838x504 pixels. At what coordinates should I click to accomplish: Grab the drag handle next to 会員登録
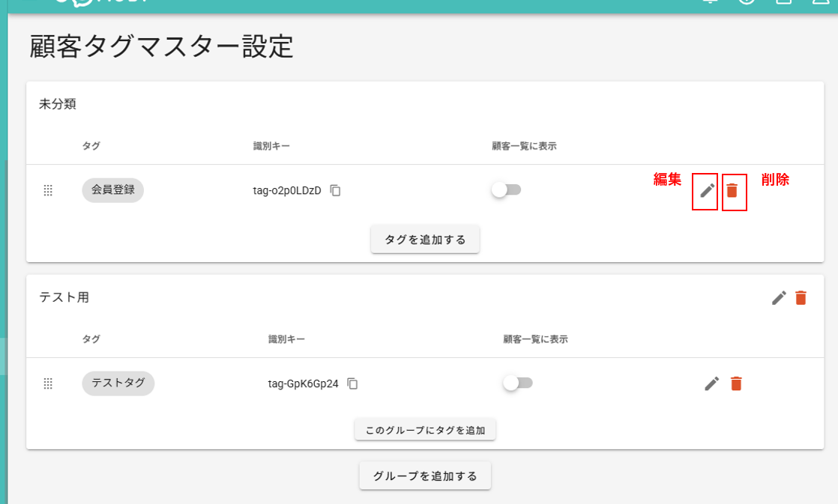coord(48,190)
